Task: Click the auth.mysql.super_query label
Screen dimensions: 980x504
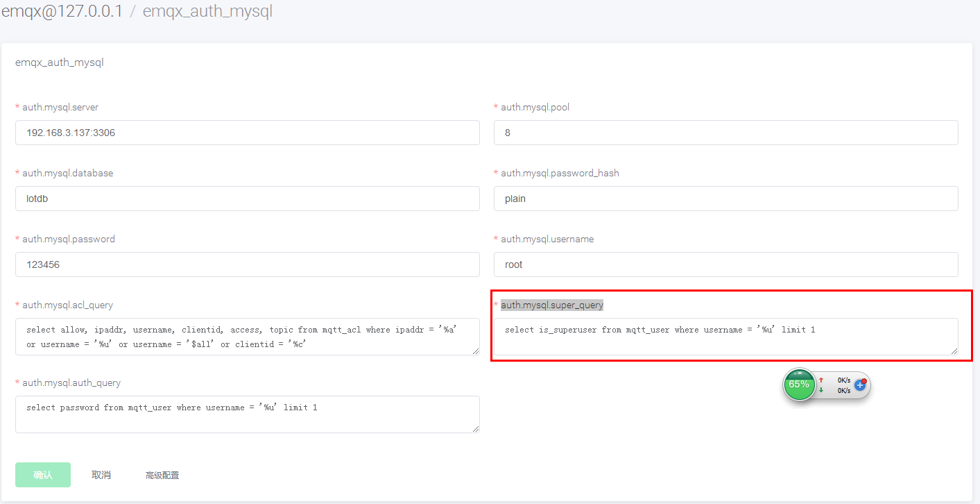Action: pos(552,305)
